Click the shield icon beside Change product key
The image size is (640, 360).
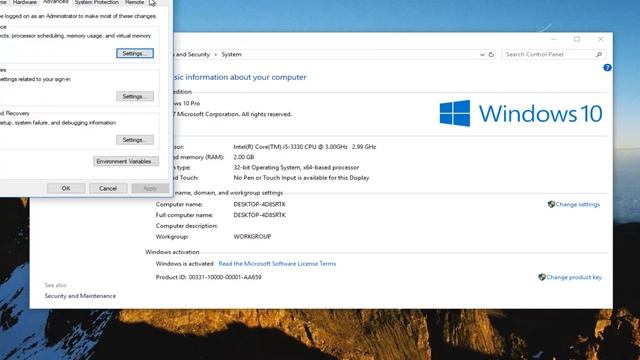[542, 277]
